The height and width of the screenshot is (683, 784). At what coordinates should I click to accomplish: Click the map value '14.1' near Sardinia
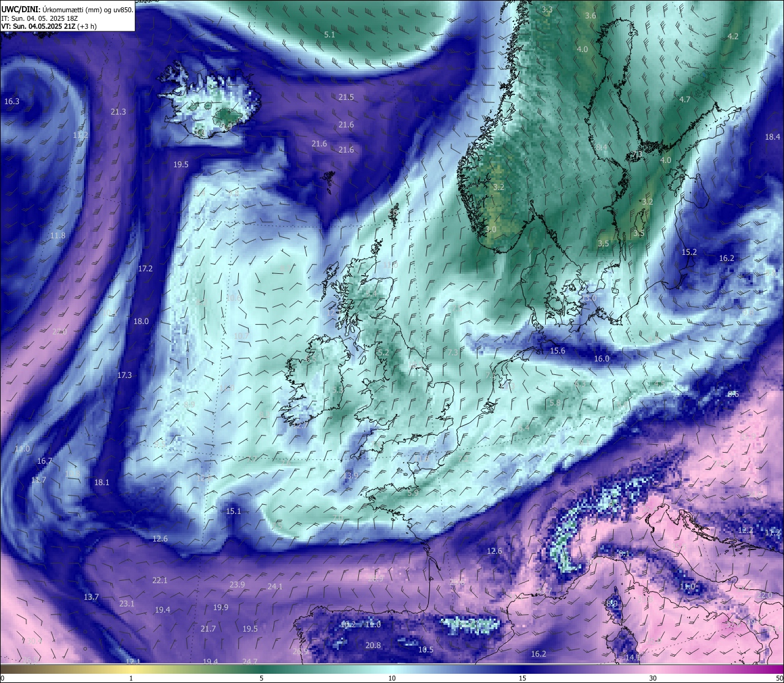[633, 658]
